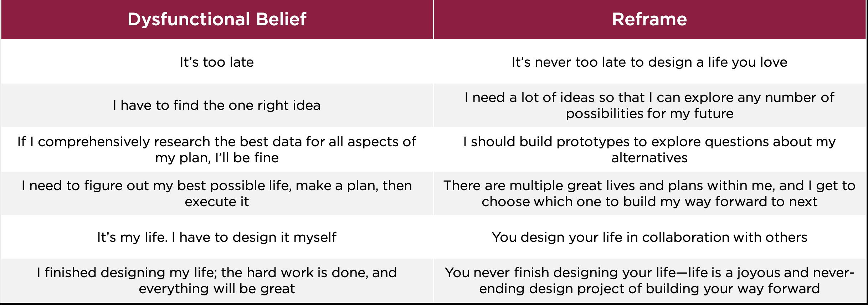The height and width of the screenshot is (305, 868).
Task: Select "It's my life. I have to design it myself"
Action: pyautogui.click(x=217, y=237)
